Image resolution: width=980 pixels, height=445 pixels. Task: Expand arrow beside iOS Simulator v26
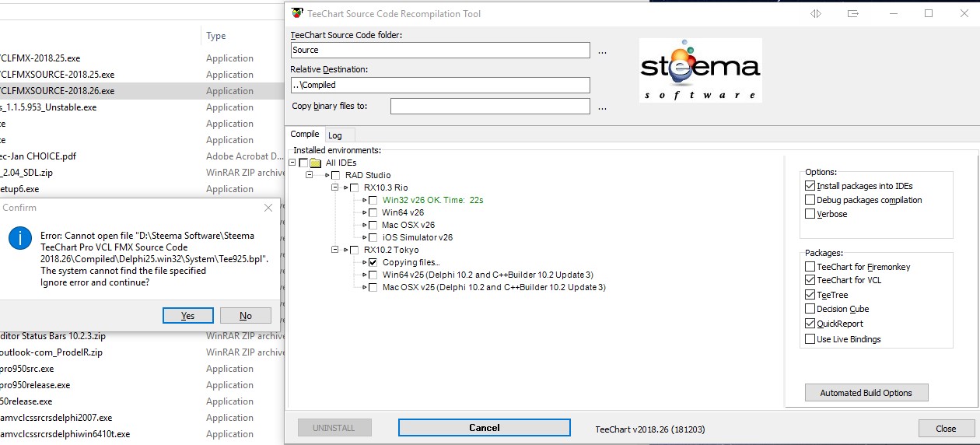pos(364,237)
